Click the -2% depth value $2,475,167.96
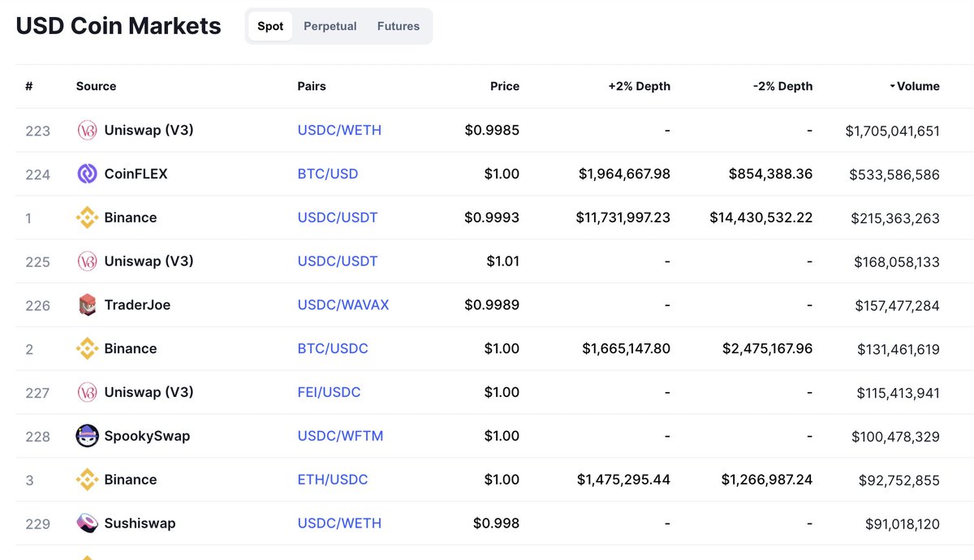 coord(768,349)
